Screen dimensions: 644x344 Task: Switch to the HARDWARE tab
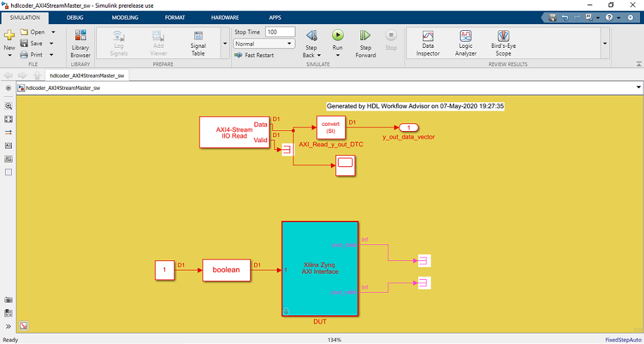coord(225,18)
